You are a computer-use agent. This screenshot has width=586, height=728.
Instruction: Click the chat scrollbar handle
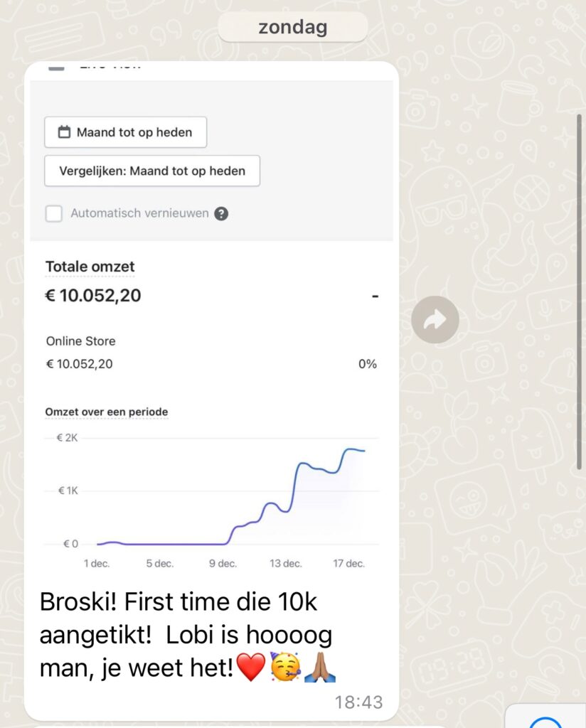click(579, 291)
